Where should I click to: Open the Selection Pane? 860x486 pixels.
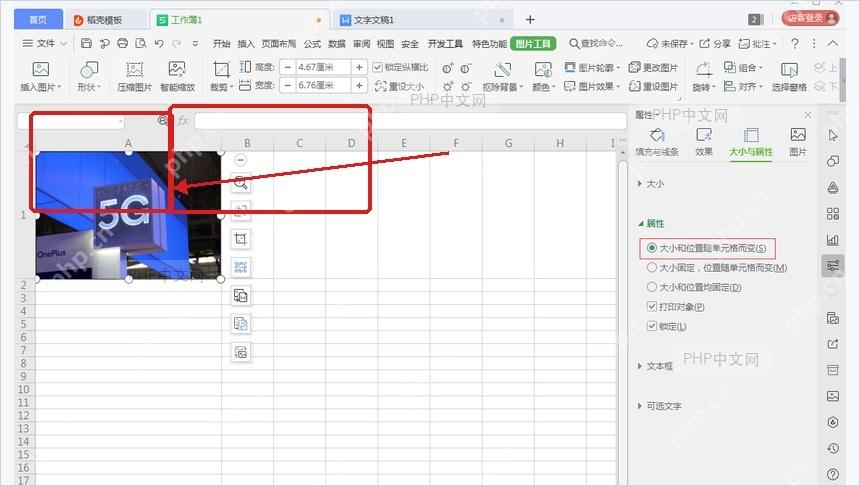[x=789, y=76]
